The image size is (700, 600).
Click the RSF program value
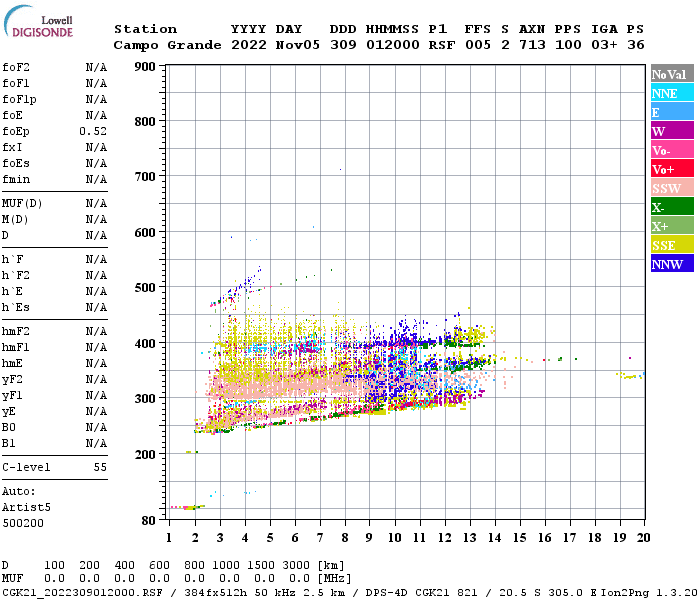pos(442,46)
